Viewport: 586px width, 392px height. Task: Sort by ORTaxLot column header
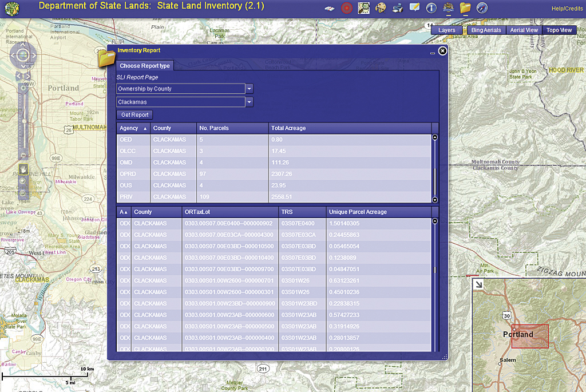coord(230,212)
